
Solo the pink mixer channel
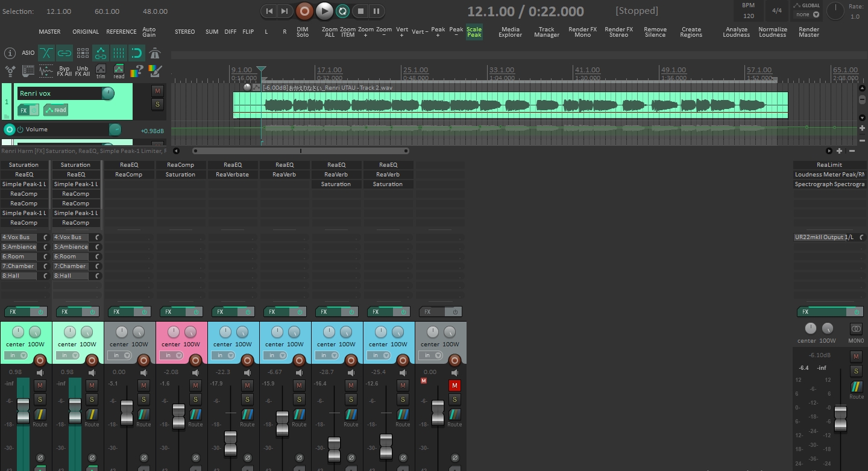(195, 399)
